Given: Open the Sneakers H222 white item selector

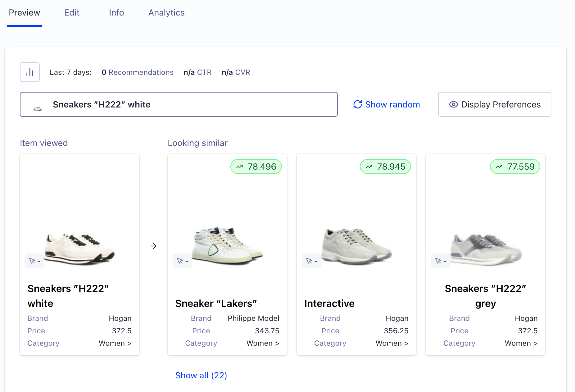Looking at the screenshot, I should pyautogui.click(x=179, y=104).
